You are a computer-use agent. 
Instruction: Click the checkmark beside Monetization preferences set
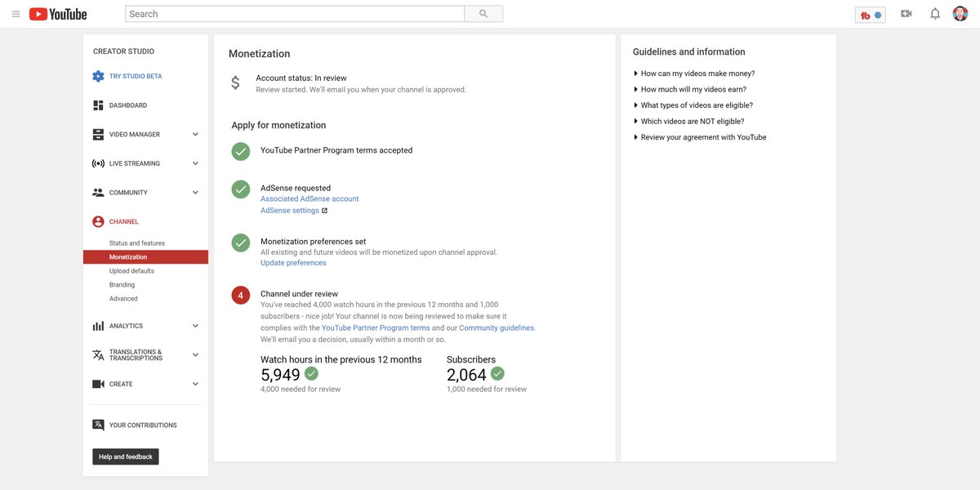point(240,243)
